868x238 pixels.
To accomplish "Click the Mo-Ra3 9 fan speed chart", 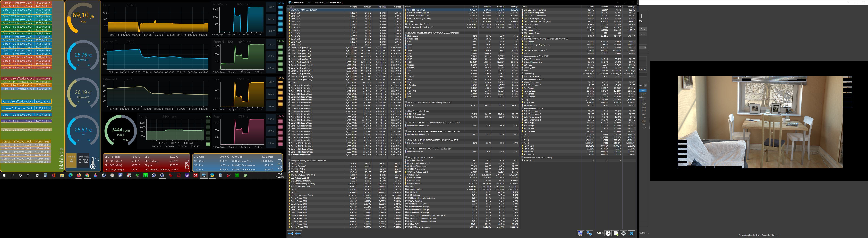I will 238,20.
